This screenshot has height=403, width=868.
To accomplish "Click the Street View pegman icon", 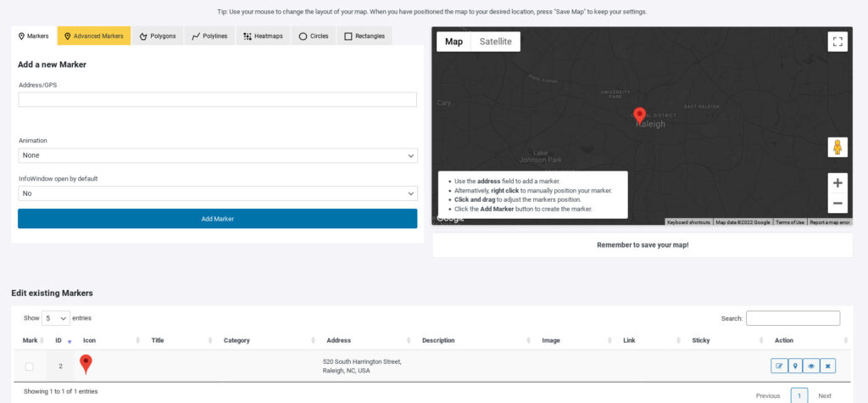I will coord(837,147).
